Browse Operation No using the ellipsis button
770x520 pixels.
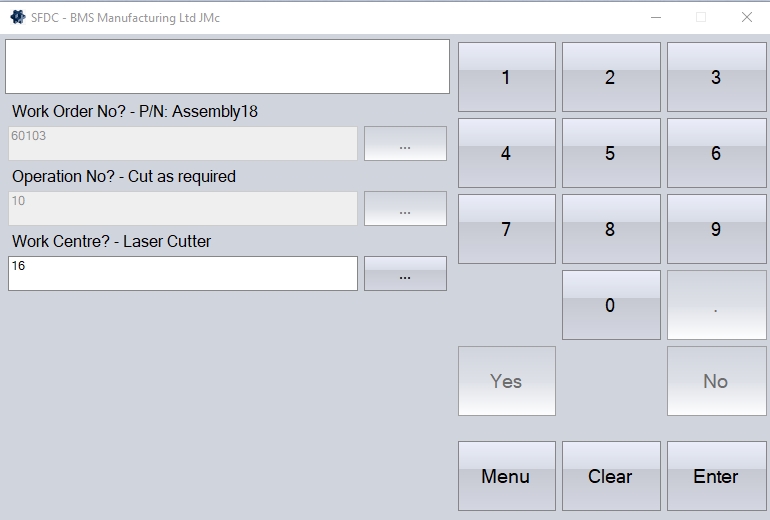tap(405, 209)
